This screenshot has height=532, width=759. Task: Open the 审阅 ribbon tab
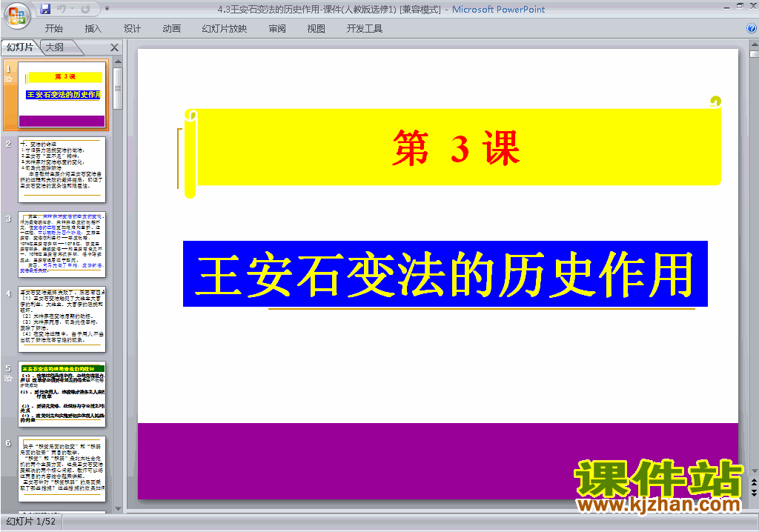point(277,29)
